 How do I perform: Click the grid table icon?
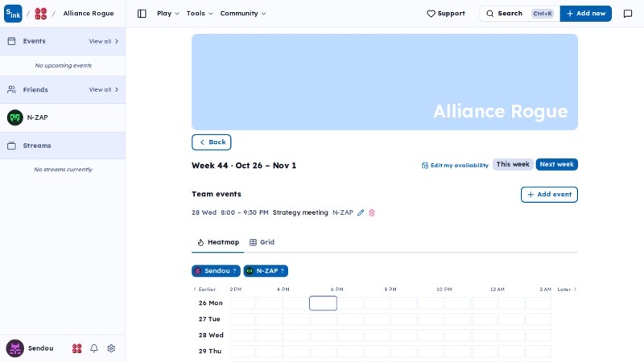click(253, 242)
